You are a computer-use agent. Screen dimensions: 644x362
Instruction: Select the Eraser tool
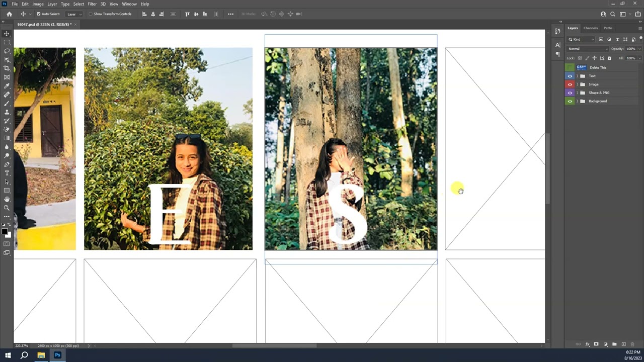pyautogui.click(x=7, y=129)
